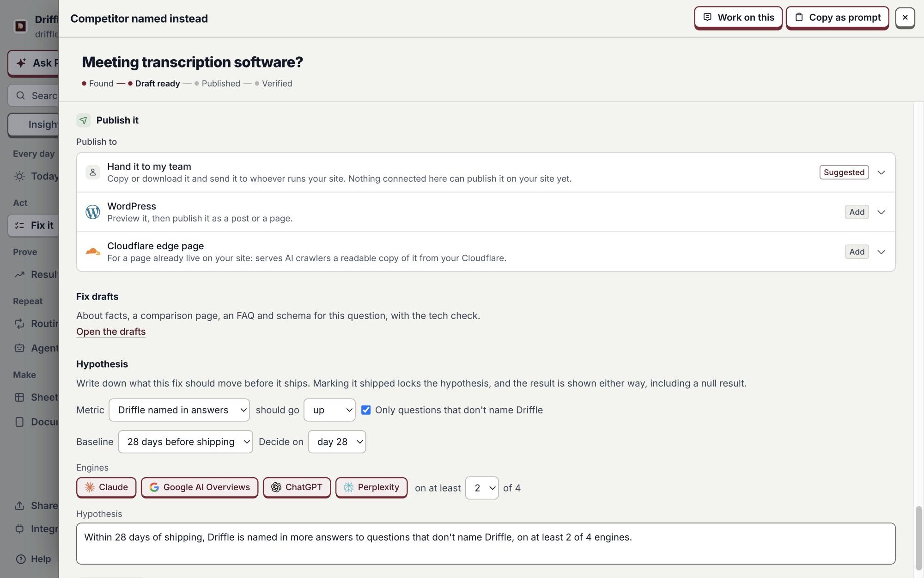Click the Documents page icon in sidebar
Screen dimensions: 924x578
[19, 422]
